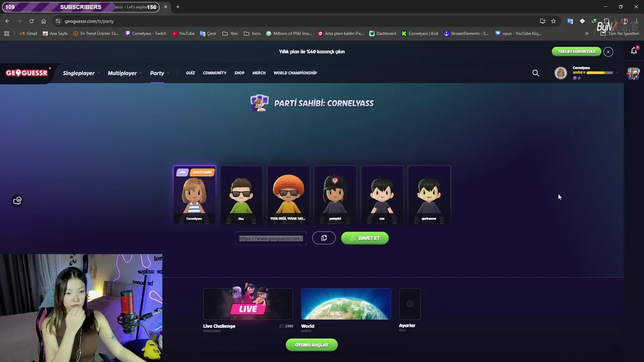Open the Community page

(215, 73)
